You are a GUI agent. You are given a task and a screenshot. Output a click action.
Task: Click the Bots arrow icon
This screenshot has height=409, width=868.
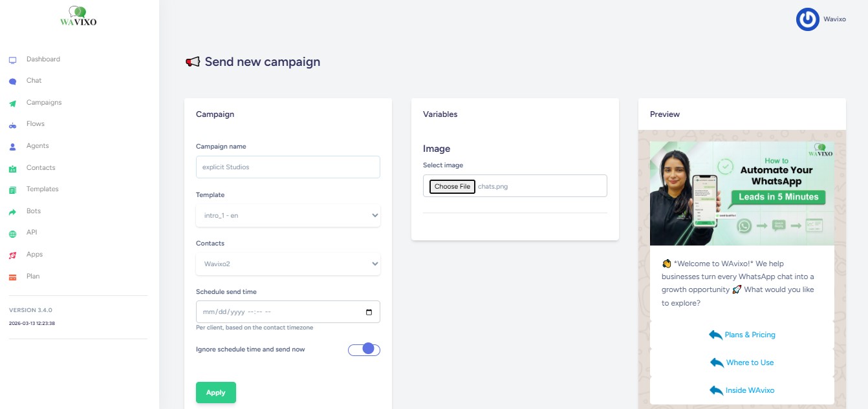12,212
